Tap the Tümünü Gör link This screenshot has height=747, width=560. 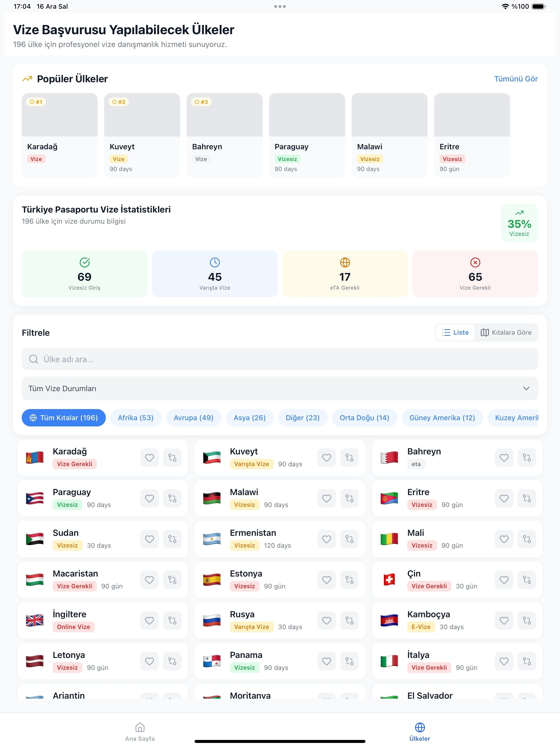pyautogui.click(x=516, y=79)
